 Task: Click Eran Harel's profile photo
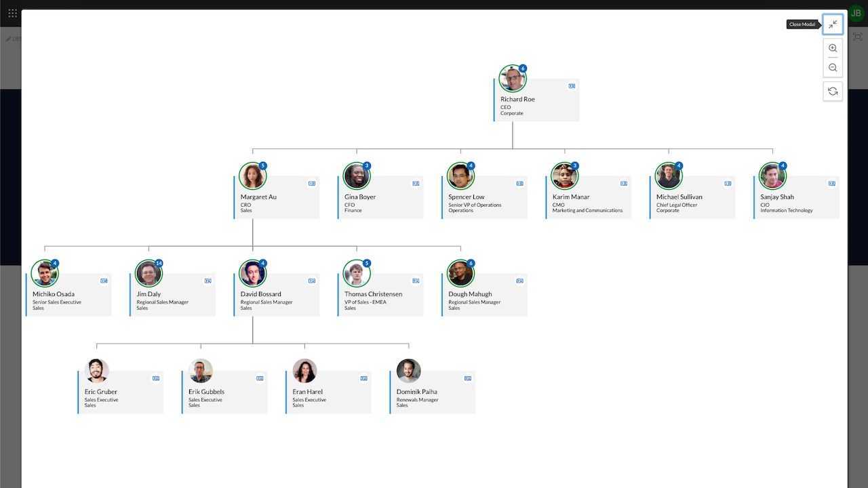(x=304, y=371)
